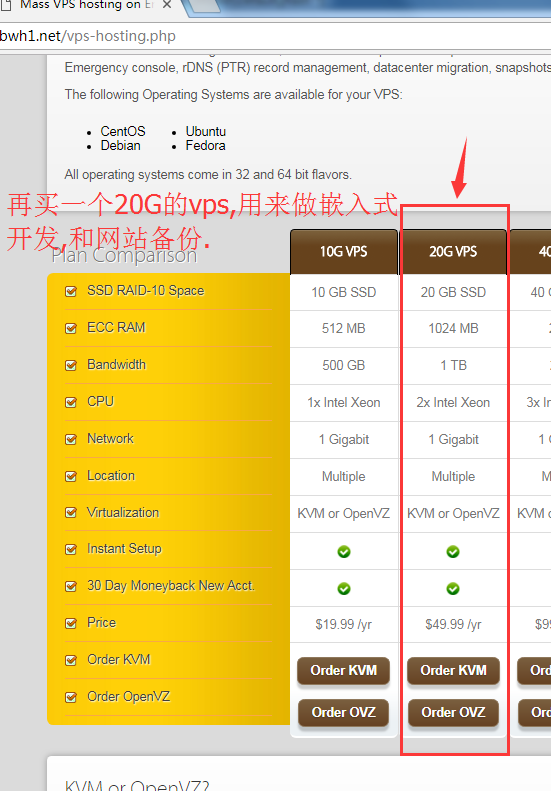Click the 2x Intel Xeon cell
The width and height of the screenshot is (551, 791).
pyautogui.click(x=453, y=403)
